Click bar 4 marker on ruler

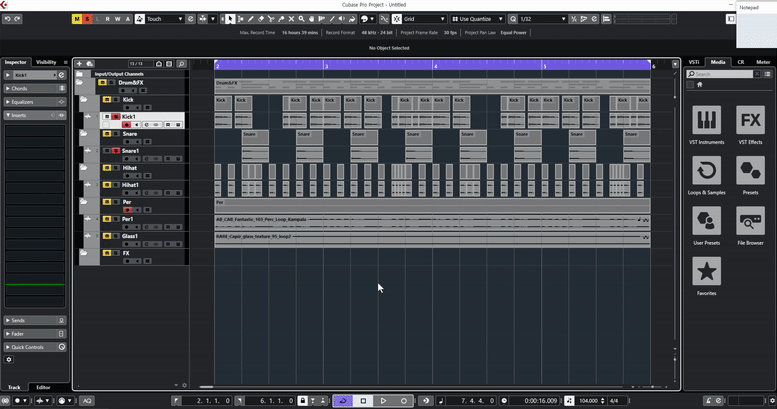point(435,66)
